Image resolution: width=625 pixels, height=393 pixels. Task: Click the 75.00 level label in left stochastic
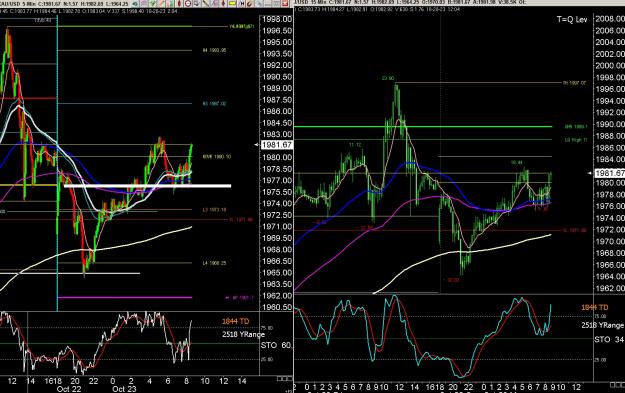click(x=267, y=328)
